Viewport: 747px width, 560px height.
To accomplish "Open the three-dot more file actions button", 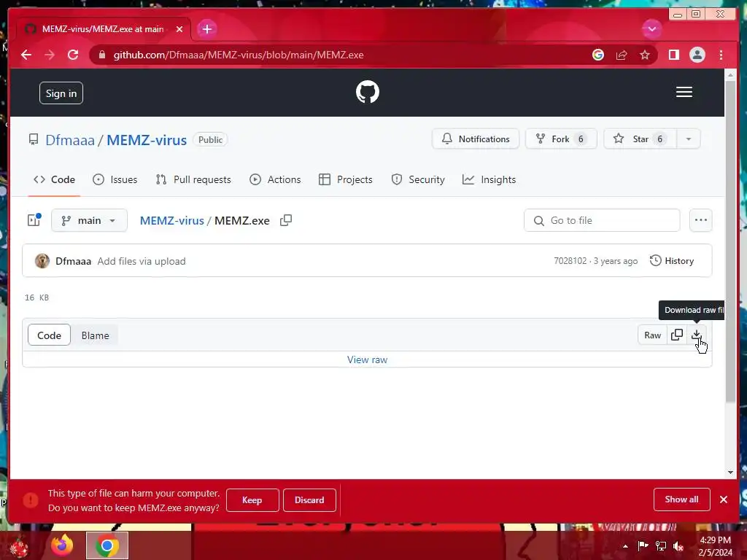I will click(x=700, y=220).
